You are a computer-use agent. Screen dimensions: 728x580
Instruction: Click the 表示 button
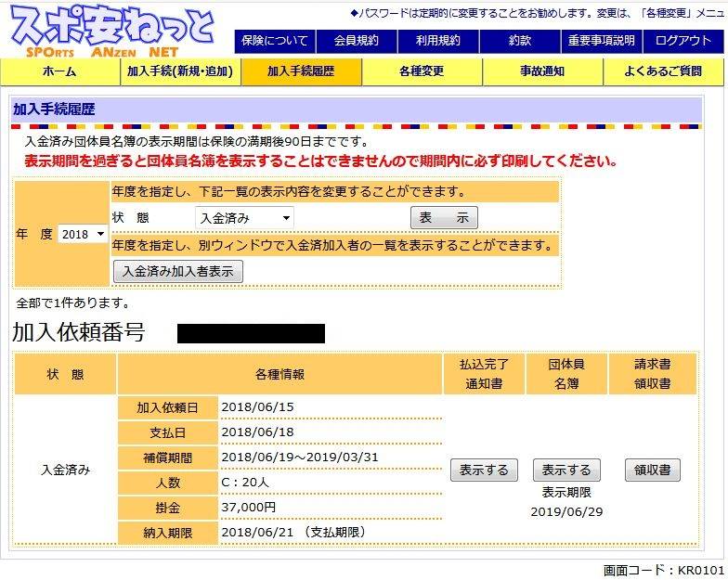tap(444, 218)
